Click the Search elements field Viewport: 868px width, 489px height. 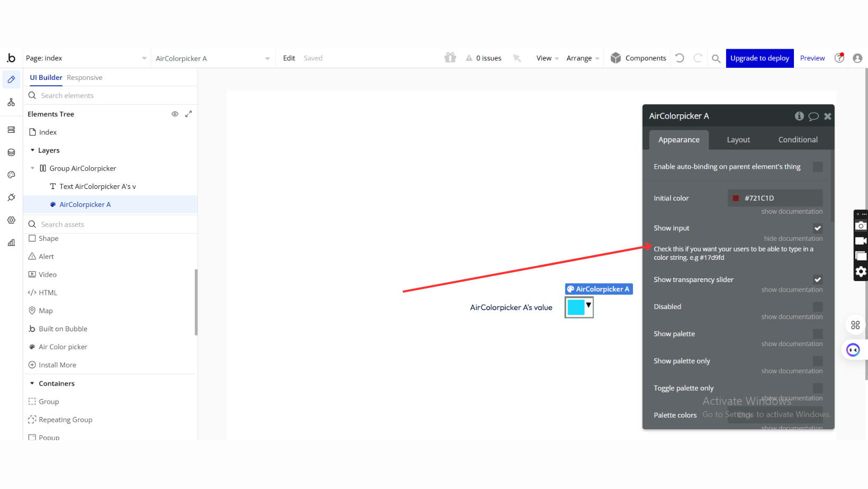111,95
